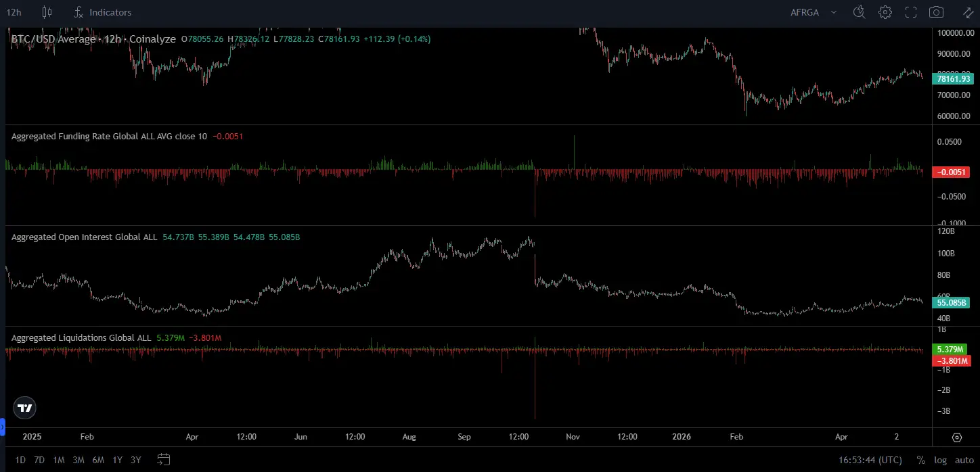The height and width of the screenshot is (472, 980).
Task: Click the diagonal double-arrows icon in the top-right corner
Action: click(968, 12)
